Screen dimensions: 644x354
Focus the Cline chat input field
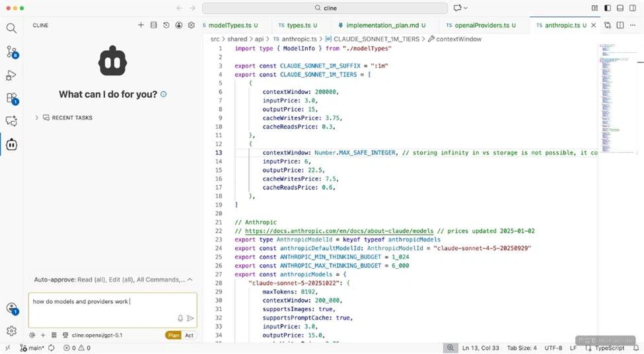(x=112, y=310)
